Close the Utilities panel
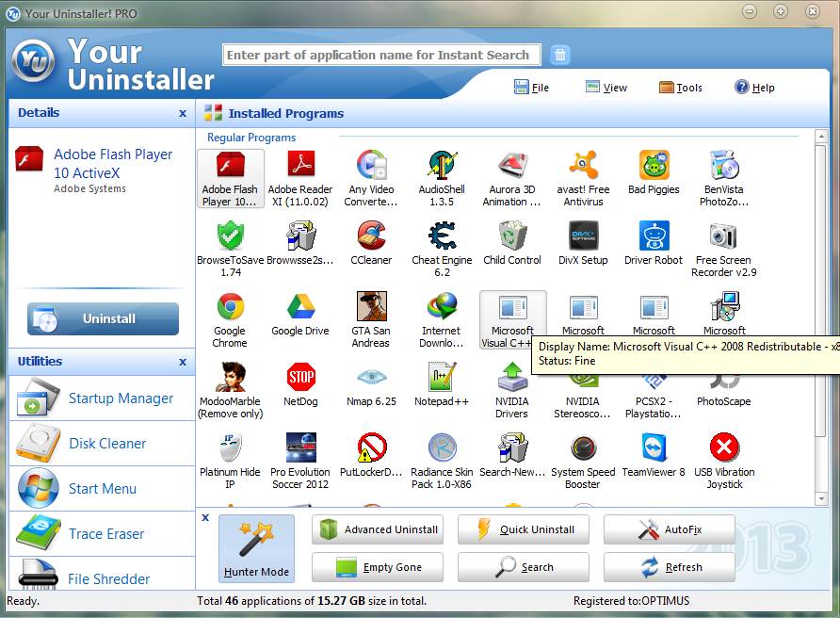This screenshot has height=618, width=840. pyautogui.click(x=183, y=362)
